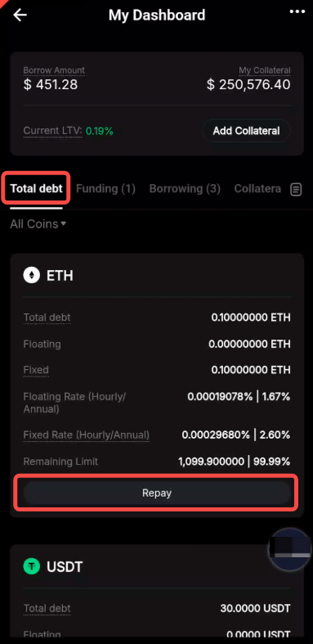
Task: Go to the Collateral tab
Action: tap(257, 188)
